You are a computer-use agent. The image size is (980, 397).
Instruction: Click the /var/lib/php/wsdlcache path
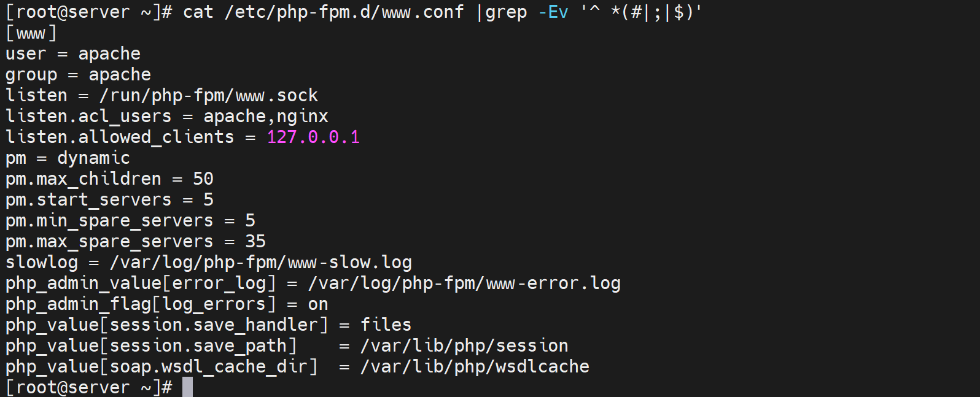[x=475, y=367]
